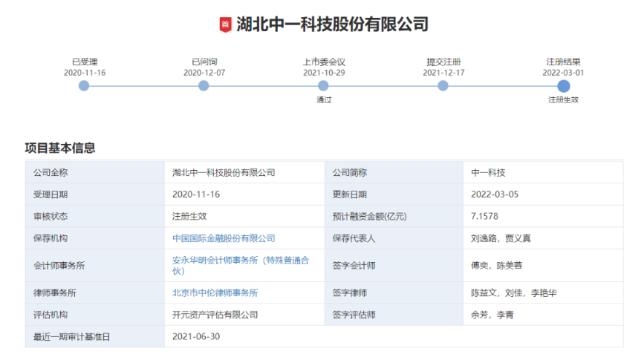The width and height of the screenshot is (644, 360).
Task: Click the value 刘逸路，贾义真
Action: coord(501,238)
